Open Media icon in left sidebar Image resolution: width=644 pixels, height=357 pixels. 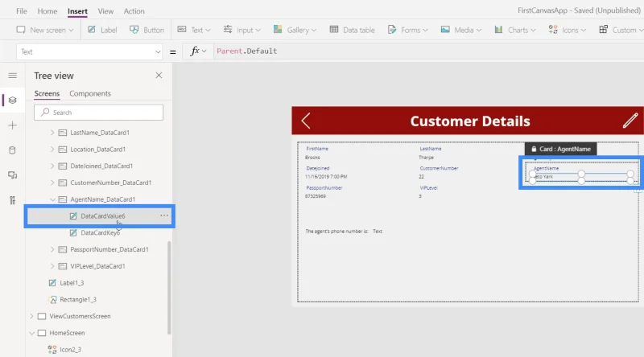12,175
